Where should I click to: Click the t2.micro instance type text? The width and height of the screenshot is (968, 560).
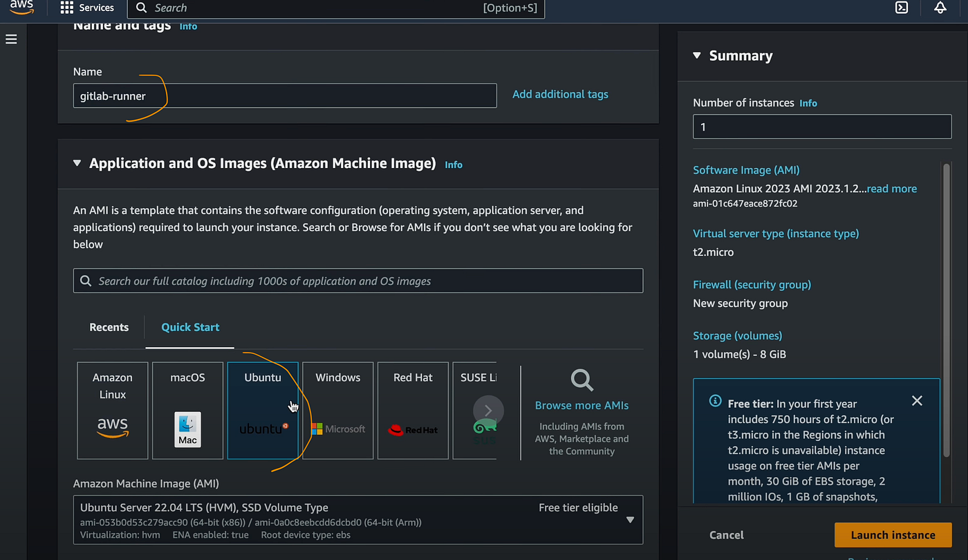714,252
